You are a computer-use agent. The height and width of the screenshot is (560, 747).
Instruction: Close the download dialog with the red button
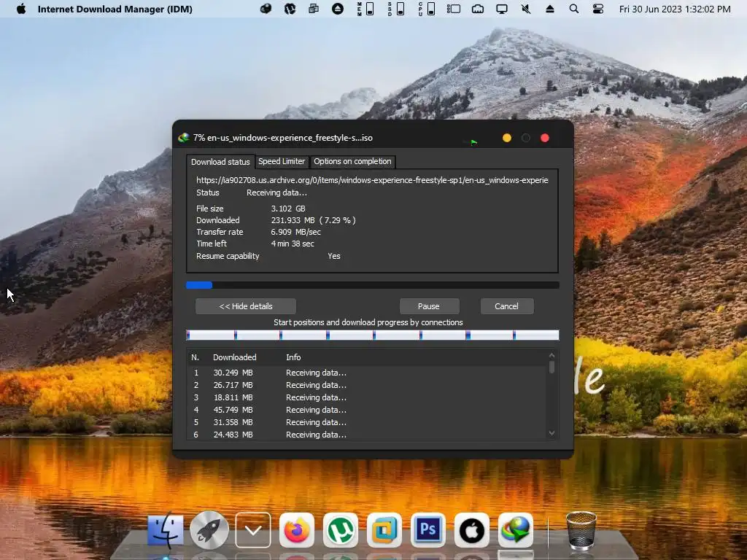[545, 138]
